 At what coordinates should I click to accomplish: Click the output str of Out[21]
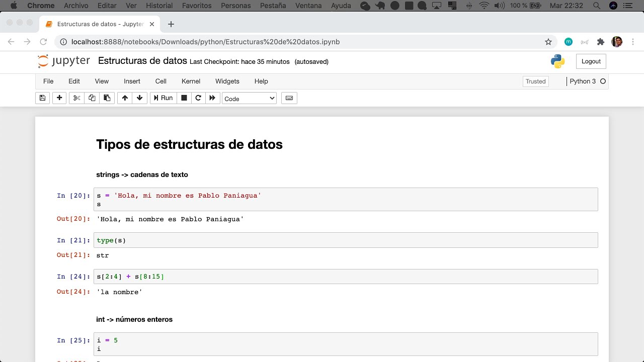click(103, 255)
